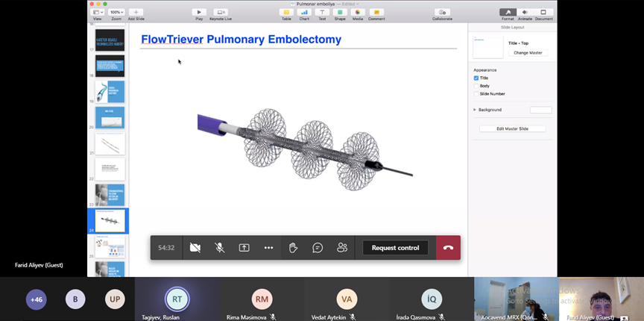
Task: Click the Change Master button
Action: click(x=528, y=53)
